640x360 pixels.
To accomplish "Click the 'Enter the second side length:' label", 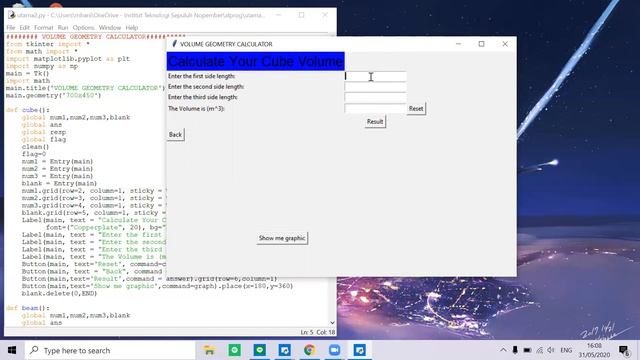I will [206, 87].
